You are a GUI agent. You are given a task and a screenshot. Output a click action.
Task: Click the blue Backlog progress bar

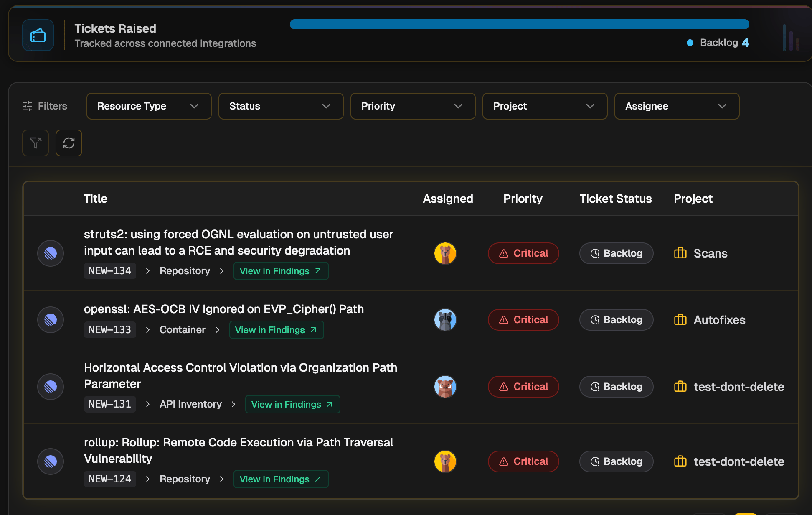pyautogui.click(x=520, y=24)
